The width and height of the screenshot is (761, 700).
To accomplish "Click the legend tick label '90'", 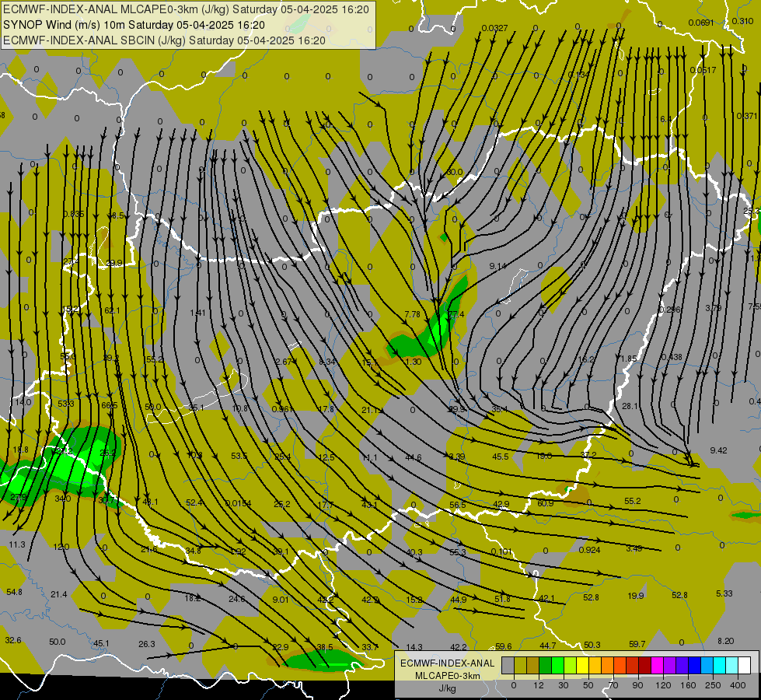I will 637,685.
